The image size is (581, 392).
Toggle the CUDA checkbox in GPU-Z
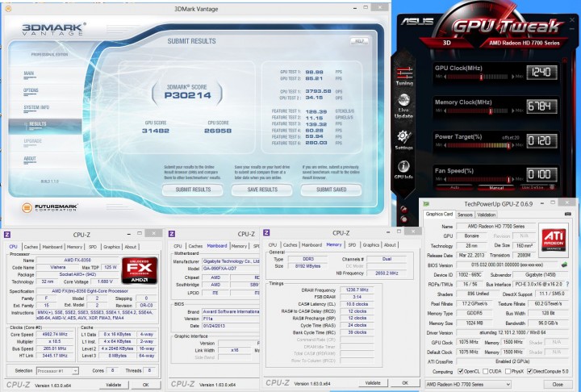(486, 371)
